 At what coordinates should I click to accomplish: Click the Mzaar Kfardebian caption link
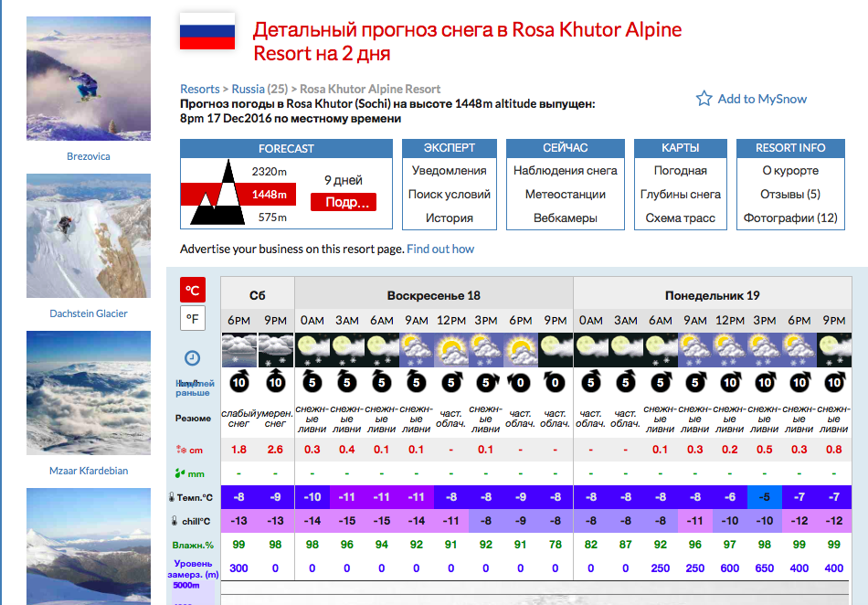pyautogui.click(x=89, y=471)
